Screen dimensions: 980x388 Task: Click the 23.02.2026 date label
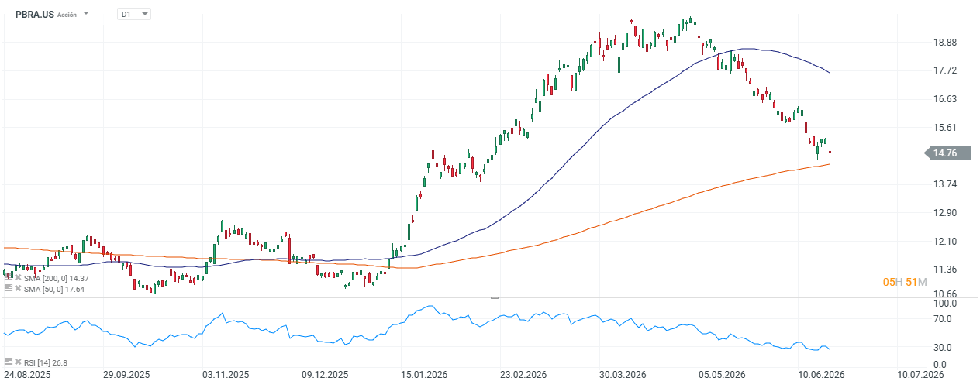tap(523, 374)
